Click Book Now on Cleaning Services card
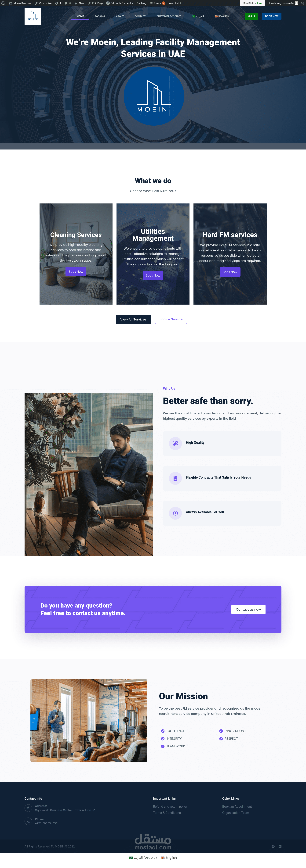The width and height of the screenshot is (306, 868). [x=76, y=272]
